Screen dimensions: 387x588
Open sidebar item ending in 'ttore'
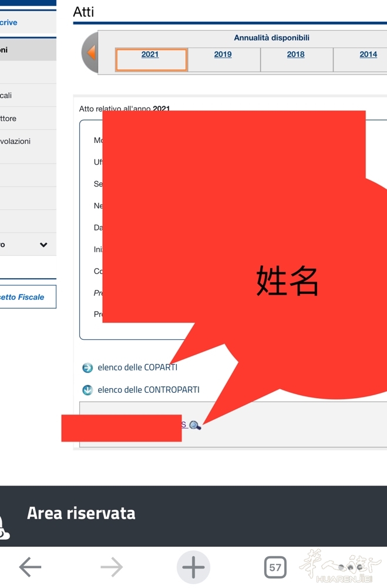coord(28,119)
